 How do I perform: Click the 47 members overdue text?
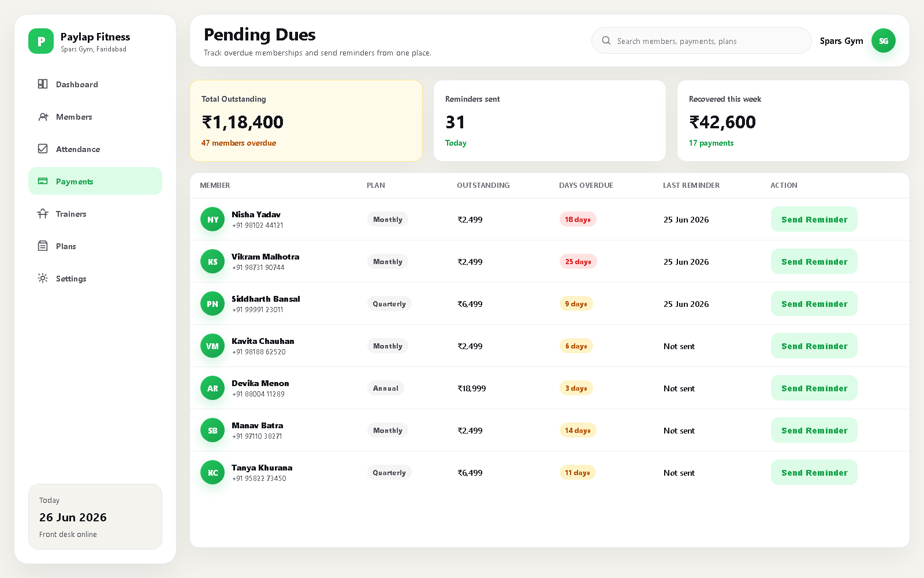239,143
